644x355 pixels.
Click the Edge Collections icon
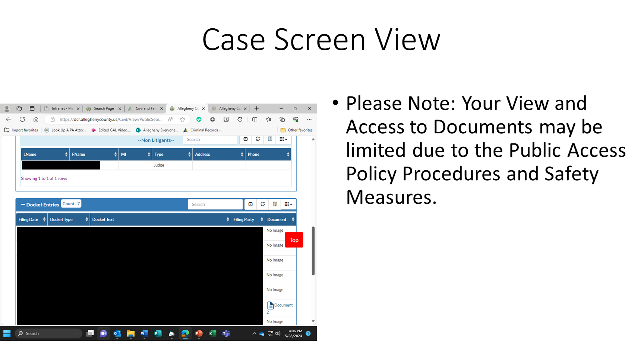point(282,119)
